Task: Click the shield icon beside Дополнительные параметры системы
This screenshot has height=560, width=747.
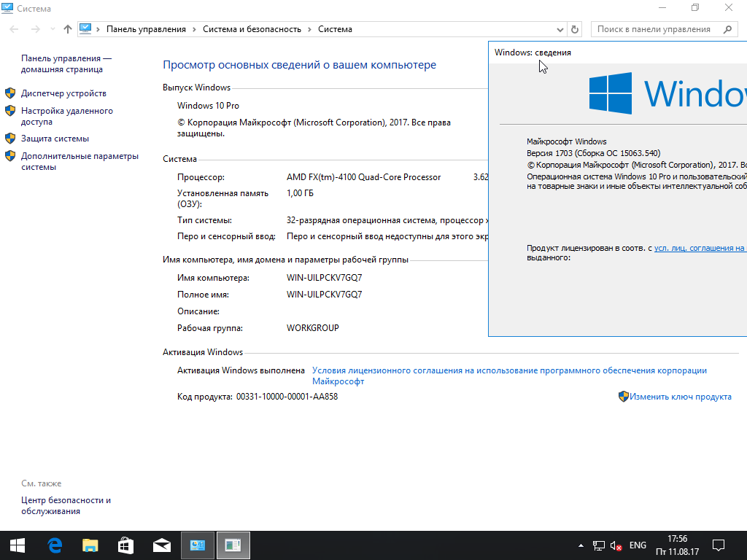Action: click(x=10, y=156)
